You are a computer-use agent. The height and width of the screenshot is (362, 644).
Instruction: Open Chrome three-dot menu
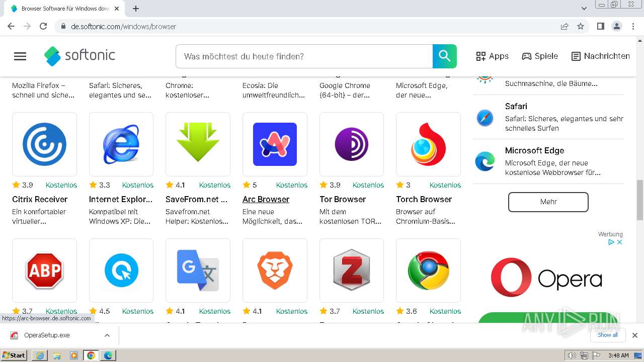coord(633,26)
